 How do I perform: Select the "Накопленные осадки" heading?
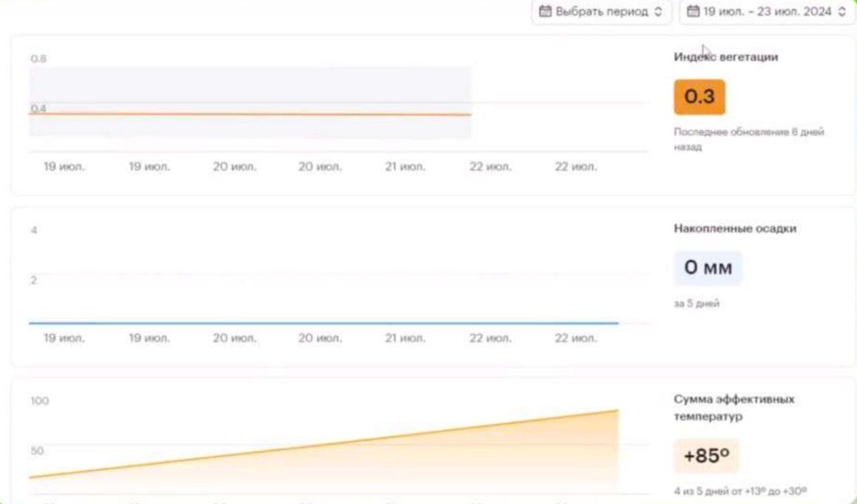tap(734, 228)
